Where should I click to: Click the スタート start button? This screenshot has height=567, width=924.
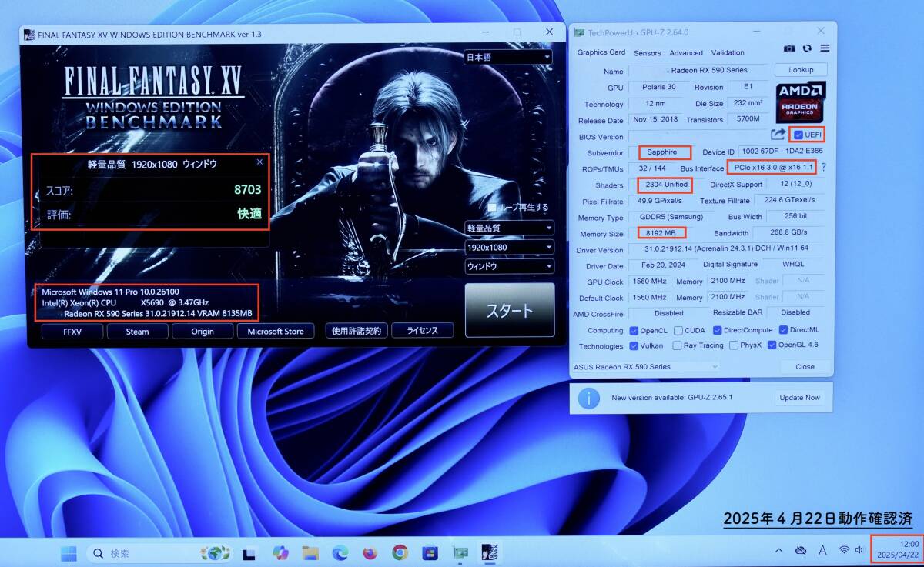(510, 312)
